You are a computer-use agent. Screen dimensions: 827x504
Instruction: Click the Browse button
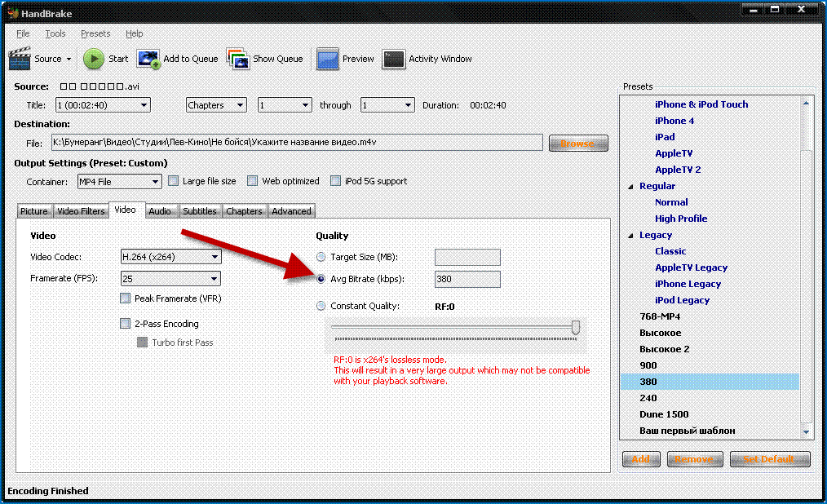point(578,143)
